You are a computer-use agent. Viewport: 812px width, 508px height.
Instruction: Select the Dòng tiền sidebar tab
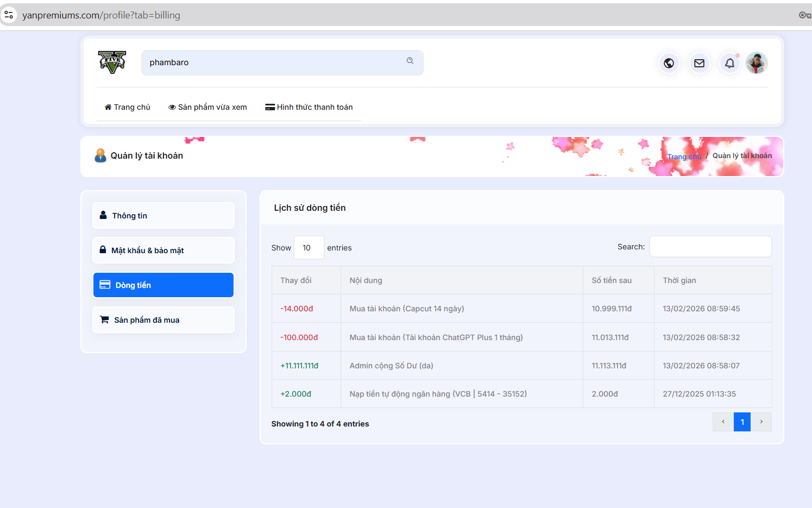tap(163, 285)
